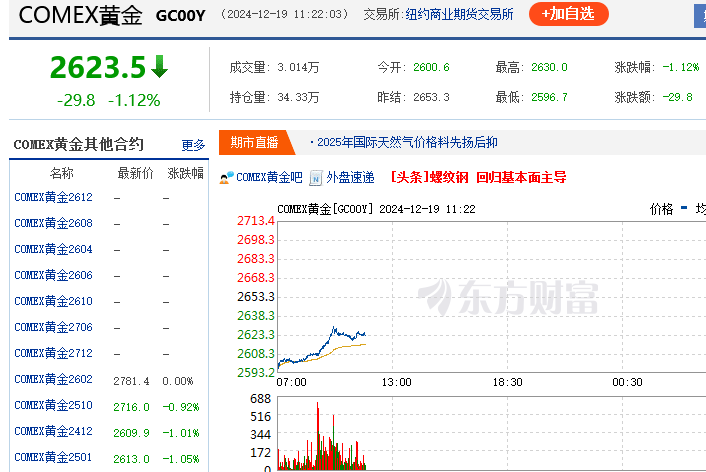Select COMEX黄金2608 contract
Screen dimensions: 706x472
click(53, 223)
